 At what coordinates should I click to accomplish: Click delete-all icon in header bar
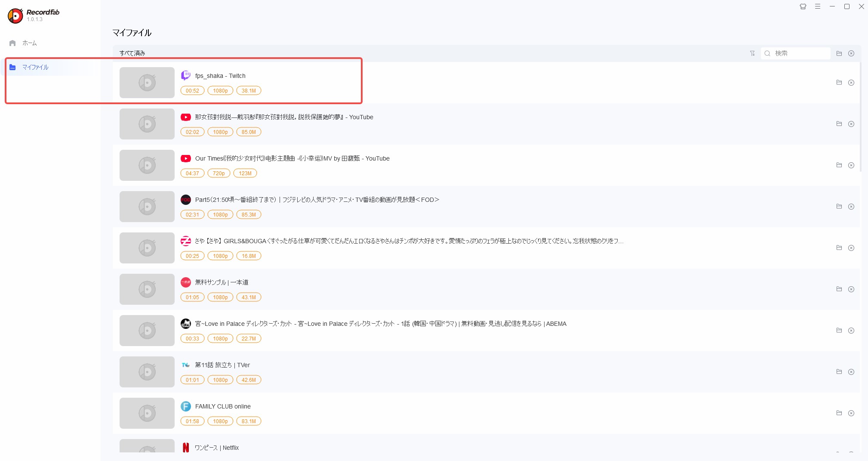[x=851, y=53]
